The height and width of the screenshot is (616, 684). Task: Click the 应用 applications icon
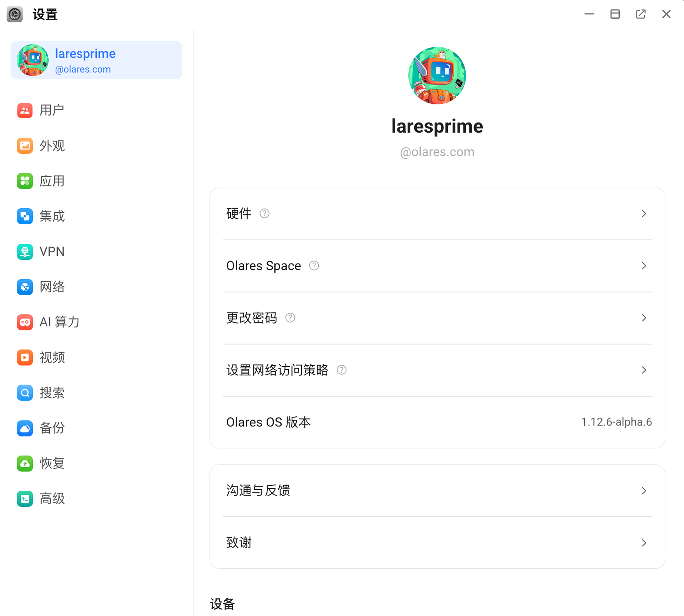coord(25,181)
